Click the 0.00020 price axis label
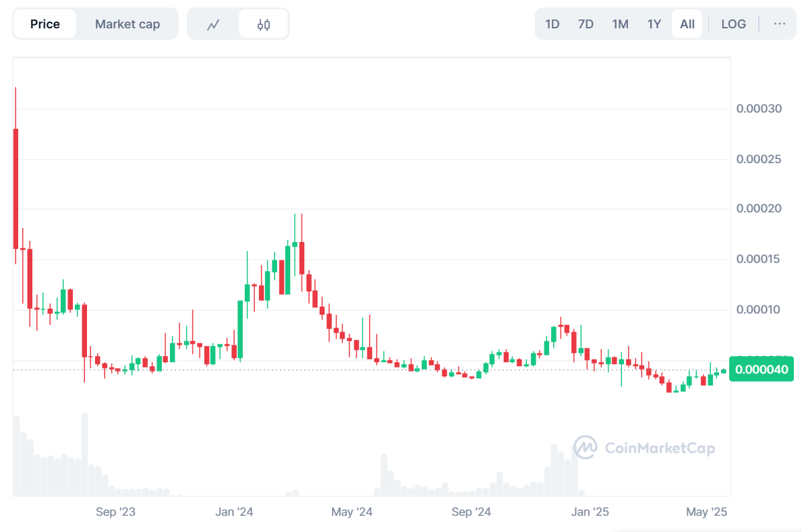The image size is (802, 532). [759, 209]
